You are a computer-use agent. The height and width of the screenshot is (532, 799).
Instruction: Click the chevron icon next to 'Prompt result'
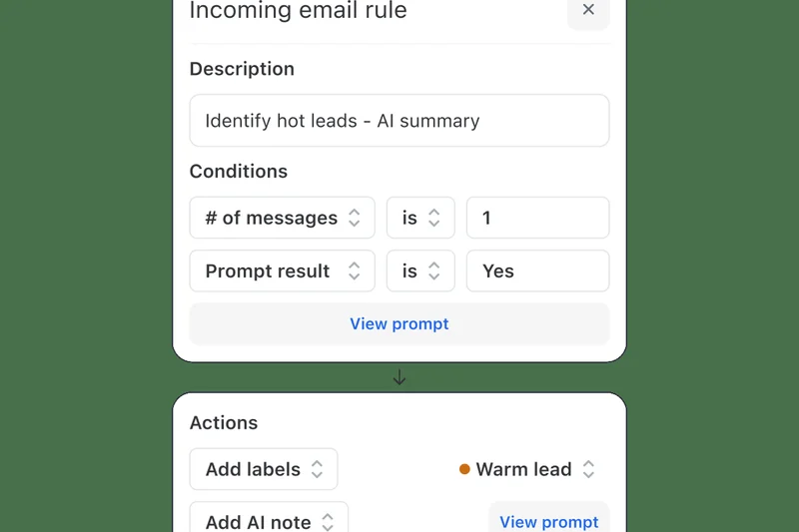click(x=355, y=271)
